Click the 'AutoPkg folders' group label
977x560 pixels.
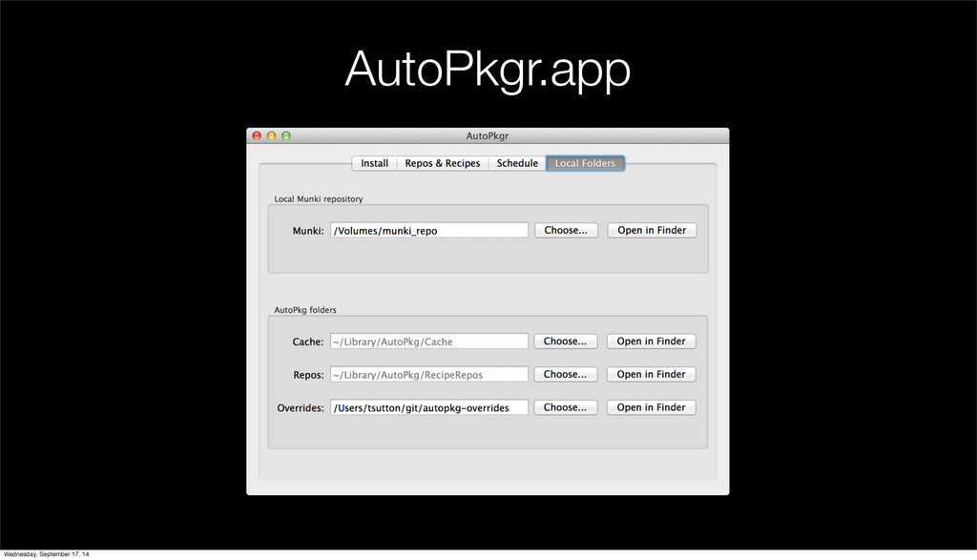(x=305, y=310)
